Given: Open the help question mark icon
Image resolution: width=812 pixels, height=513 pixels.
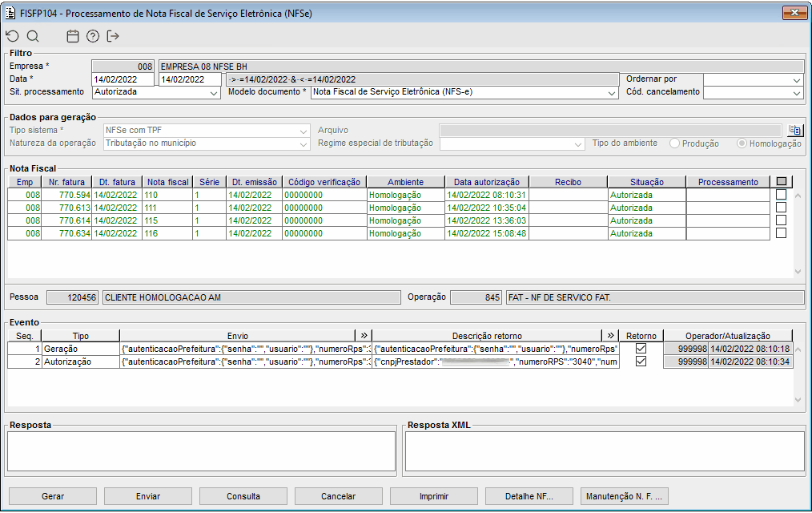Looking at the screenshot, I should coord(93,36).
